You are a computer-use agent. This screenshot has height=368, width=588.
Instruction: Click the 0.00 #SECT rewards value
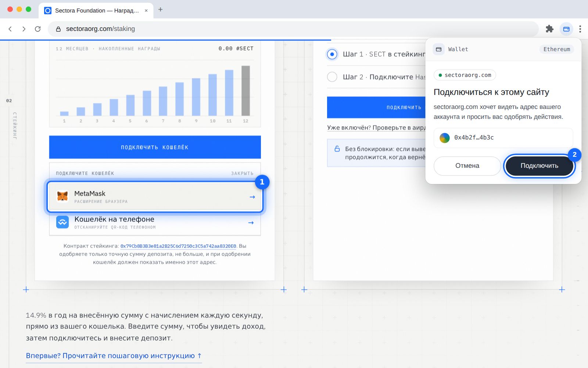pyautogui.click(x=236, y=49)
